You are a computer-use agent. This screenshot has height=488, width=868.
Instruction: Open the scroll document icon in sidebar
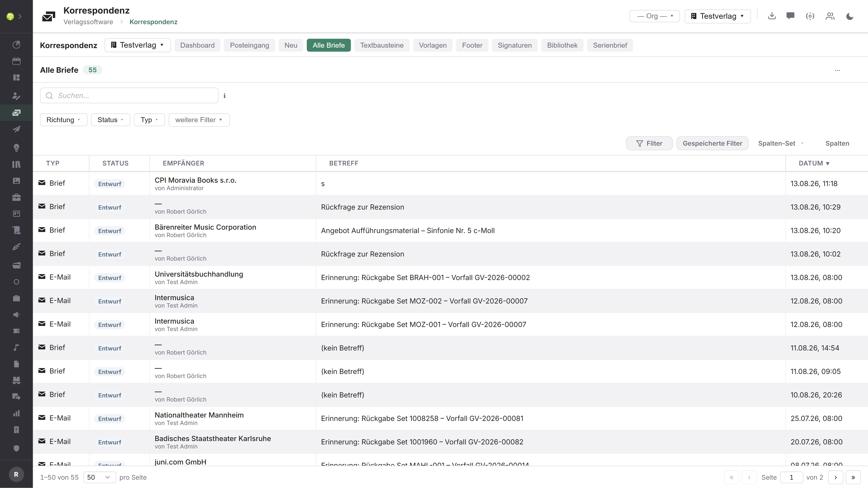pos(16,230)
